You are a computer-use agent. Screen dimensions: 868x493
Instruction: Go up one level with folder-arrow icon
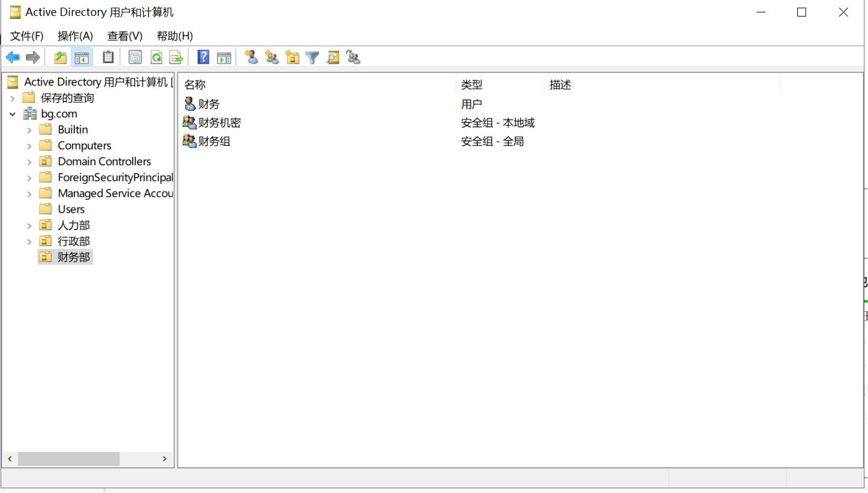(60, 57)
